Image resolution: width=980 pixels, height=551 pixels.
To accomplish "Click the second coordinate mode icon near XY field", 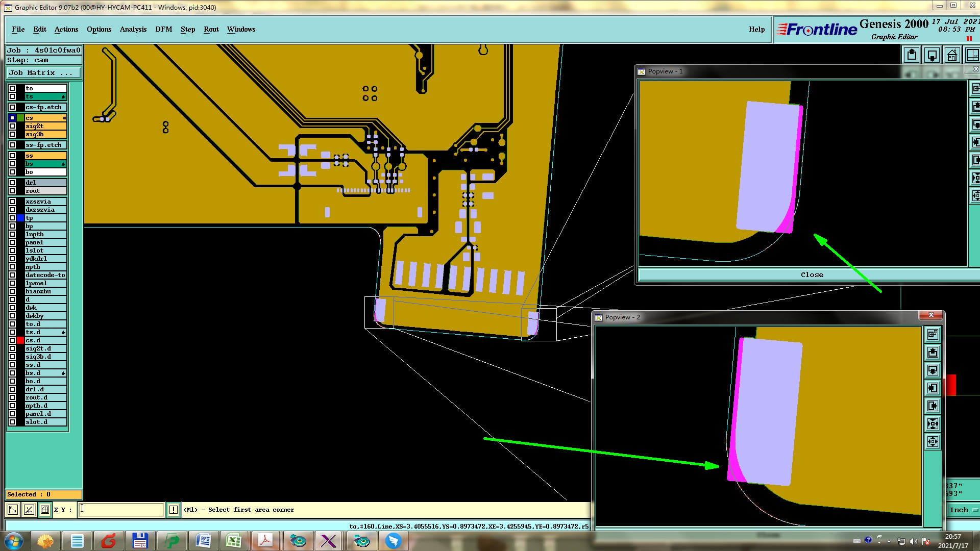I will pyautogui.click(x=29, y=510).
